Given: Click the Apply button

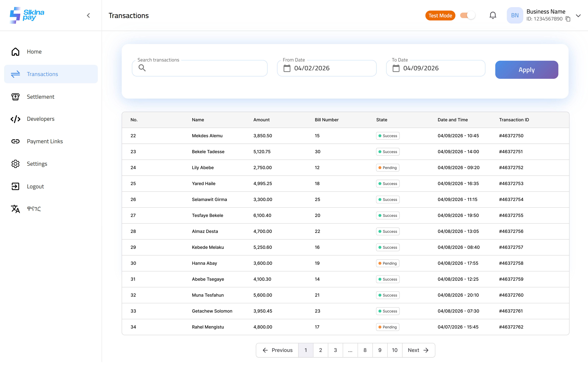Looking at the screenshot, I should point(526,70).
